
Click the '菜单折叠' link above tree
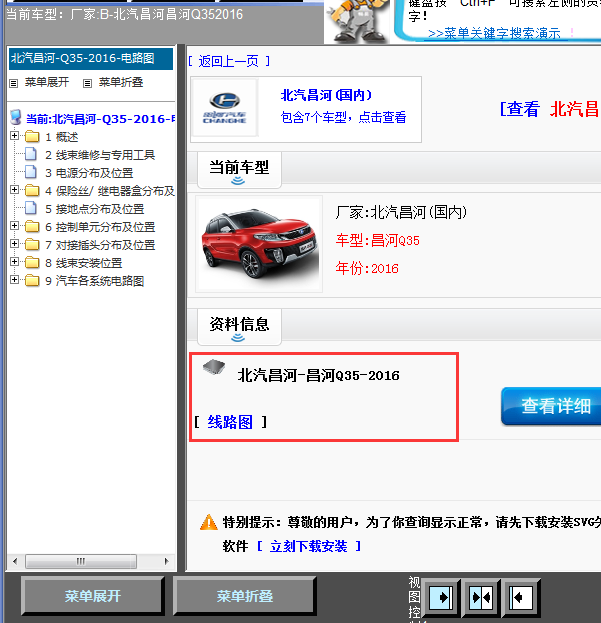pyautogui.click(x=121, y=82)
